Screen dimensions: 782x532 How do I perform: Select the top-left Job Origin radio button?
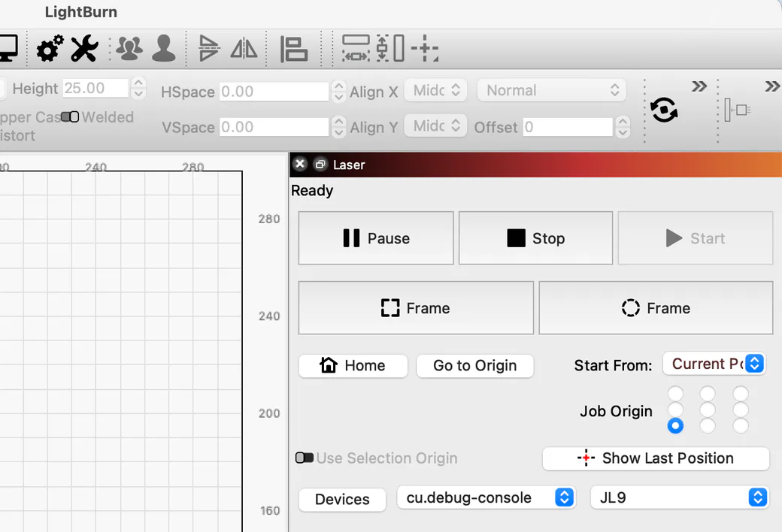pos(675,393)
